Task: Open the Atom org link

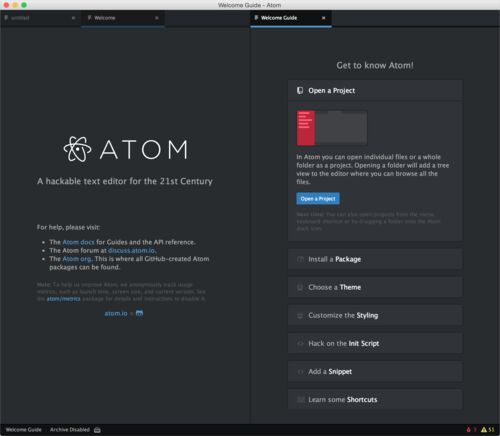Action: click(77, 259)
